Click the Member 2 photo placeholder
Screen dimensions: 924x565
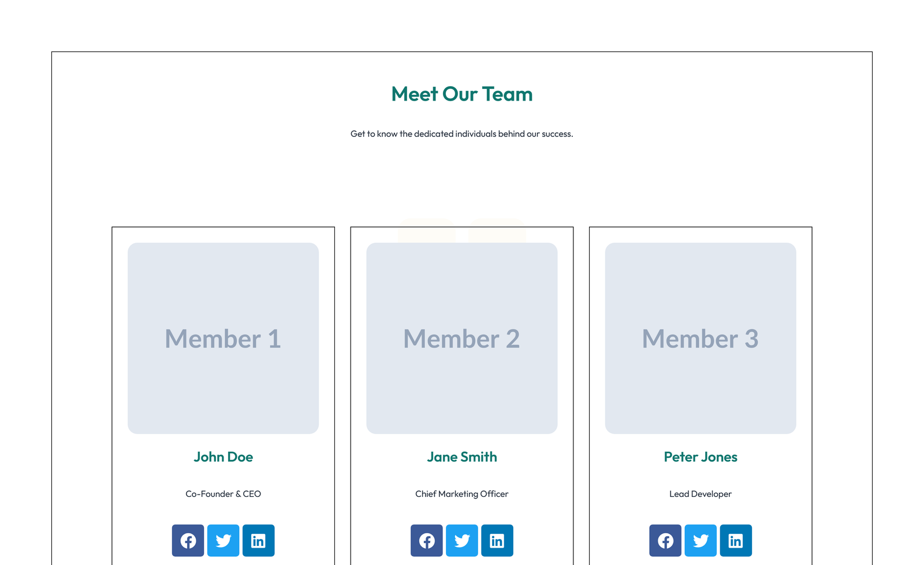[461, 339]
